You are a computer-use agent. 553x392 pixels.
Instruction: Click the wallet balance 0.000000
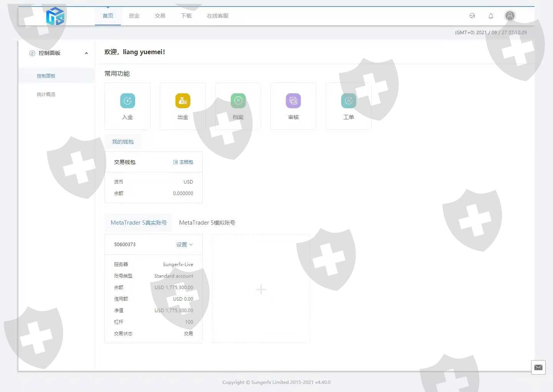coord(183,194)
